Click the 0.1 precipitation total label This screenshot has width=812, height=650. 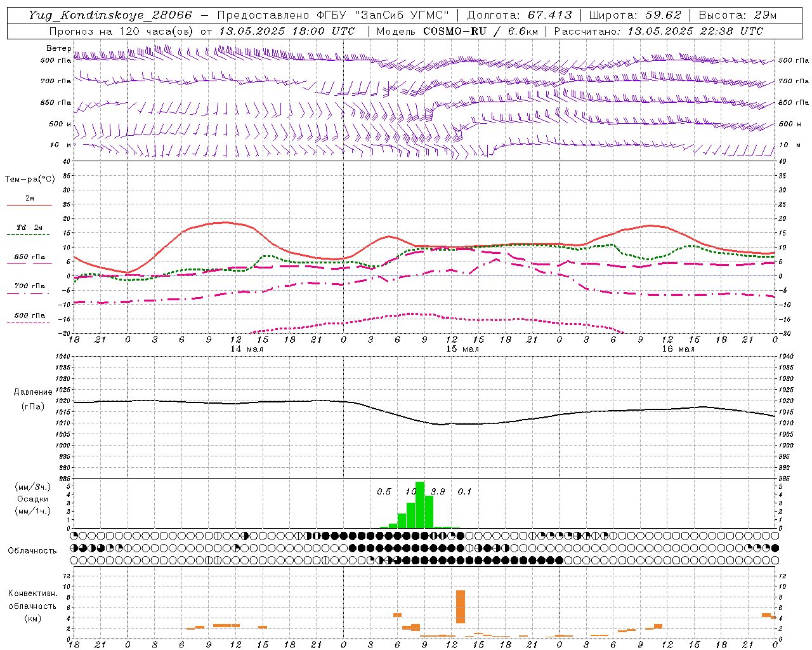[x=464, y=491]
